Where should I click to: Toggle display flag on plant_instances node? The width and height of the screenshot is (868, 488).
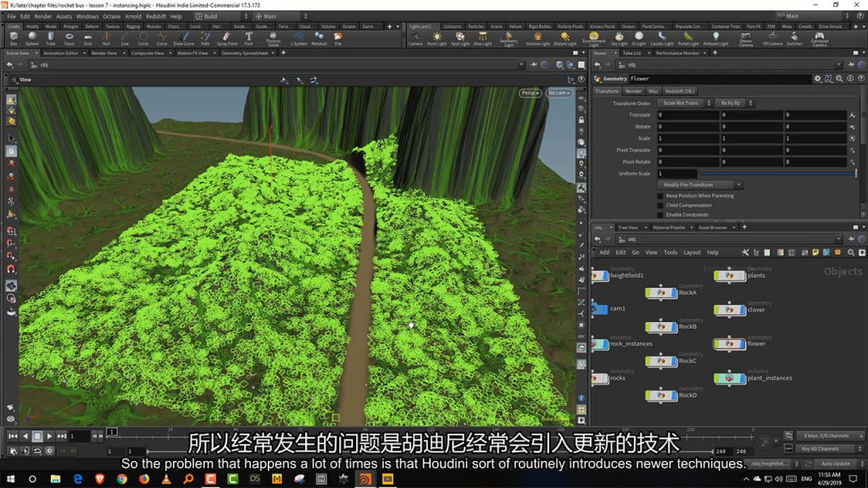pyautogui.click(x=743, y=379)
